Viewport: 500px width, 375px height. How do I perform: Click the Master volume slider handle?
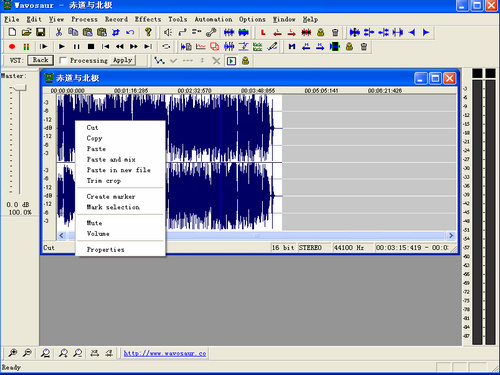coord(19,88)
